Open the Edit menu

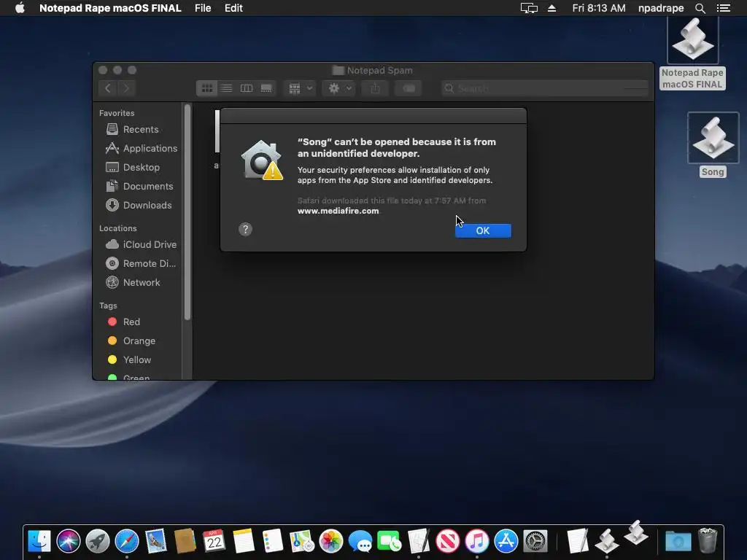click(x=233, y=8)
